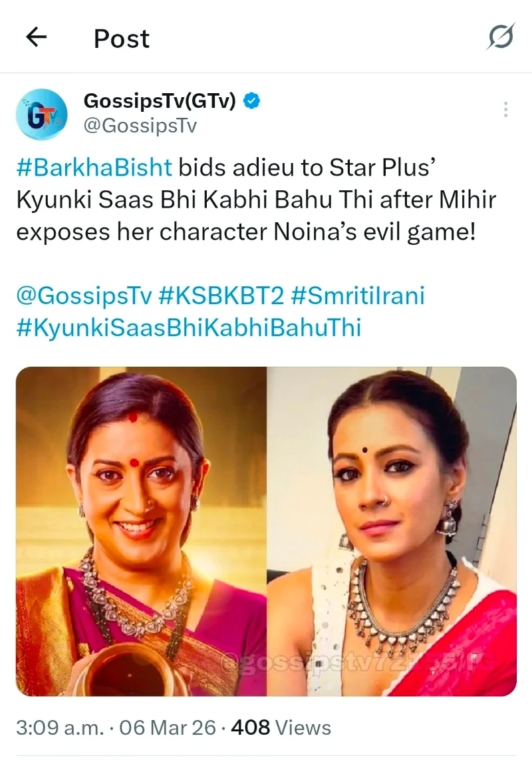The width and height of the screenshot is (532, 760).
Task: Open the #BarkhaBisht hashtag
Action: (x=94, y=168)
